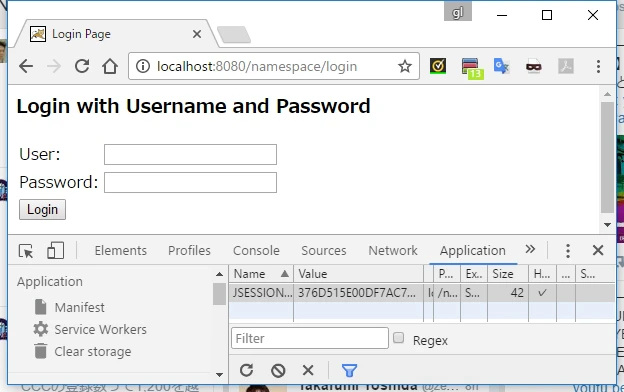Open Chrome's three-dot menu

598,66
